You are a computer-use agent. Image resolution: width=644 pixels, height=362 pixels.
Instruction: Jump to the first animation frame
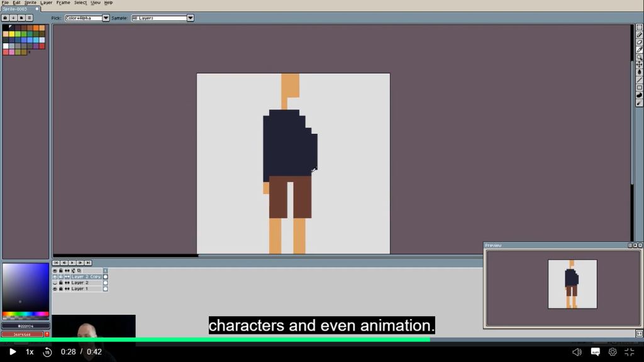pos(56,263)
